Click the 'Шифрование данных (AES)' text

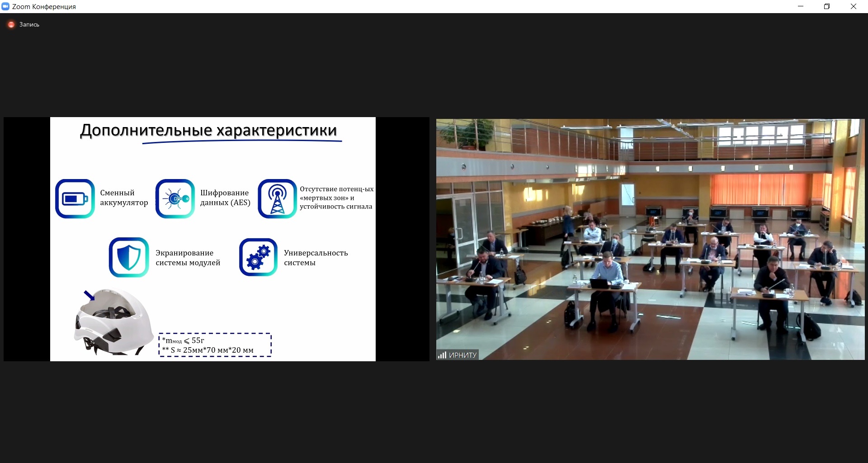point(225,198)
